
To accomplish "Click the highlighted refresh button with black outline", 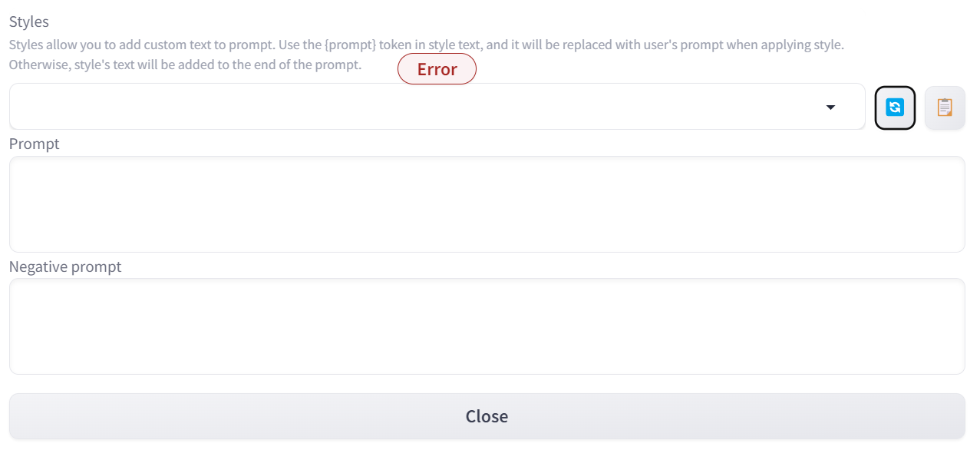I will point(894,107).
